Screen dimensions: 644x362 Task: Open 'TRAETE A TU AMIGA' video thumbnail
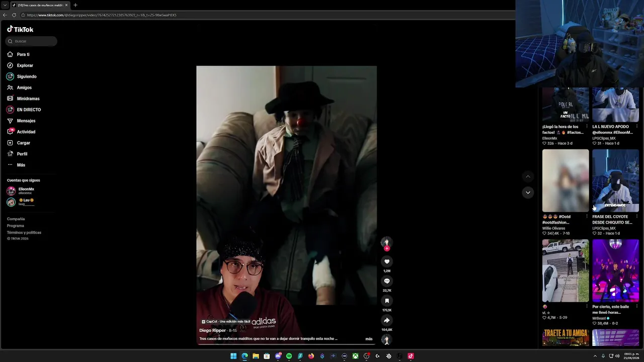(566, 338)
